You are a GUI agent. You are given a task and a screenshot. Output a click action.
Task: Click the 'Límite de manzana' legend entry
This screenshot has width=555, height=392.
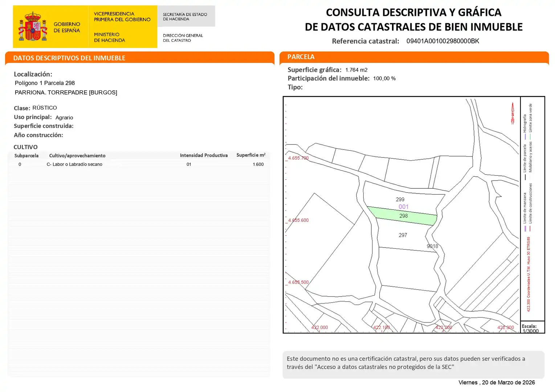525,212
